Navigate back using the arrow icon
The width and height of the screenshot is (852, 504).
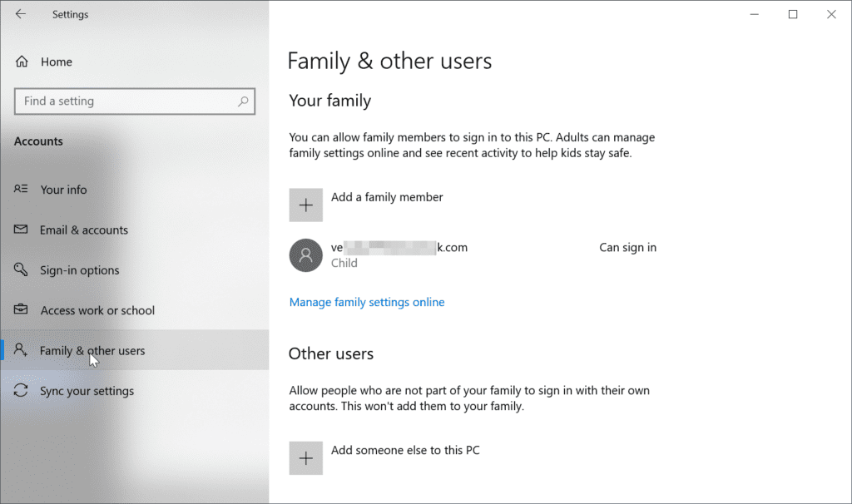[x=21, y=14]
